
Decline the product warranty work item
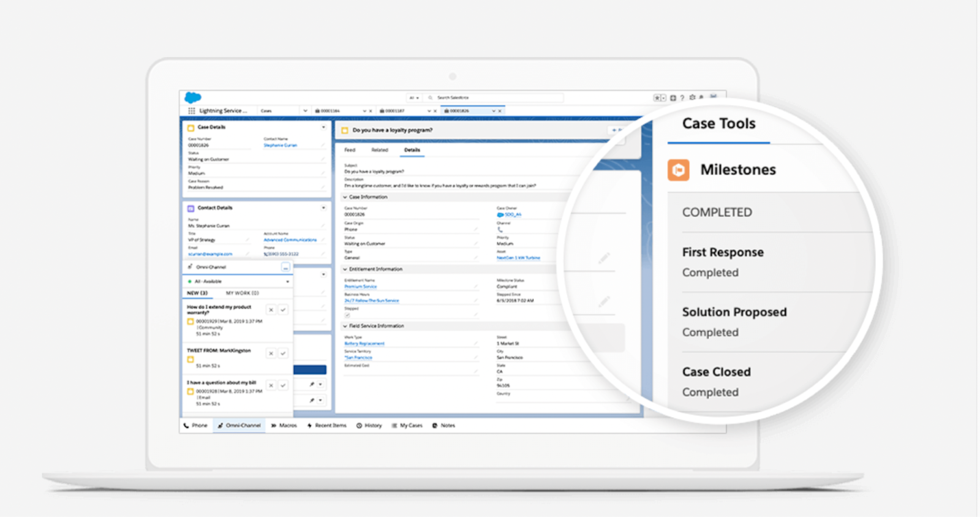[x=271, y=310]
